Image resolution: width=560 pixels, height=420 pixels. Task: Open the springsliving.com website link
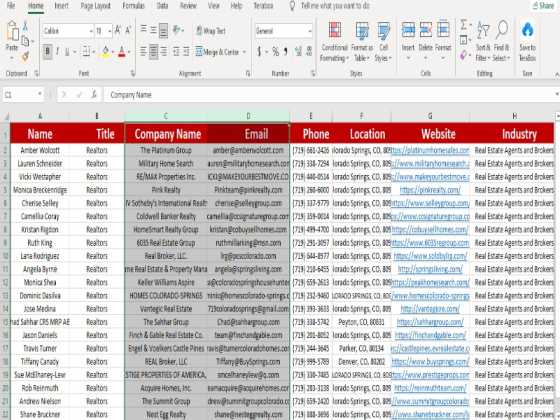[430, 269]
